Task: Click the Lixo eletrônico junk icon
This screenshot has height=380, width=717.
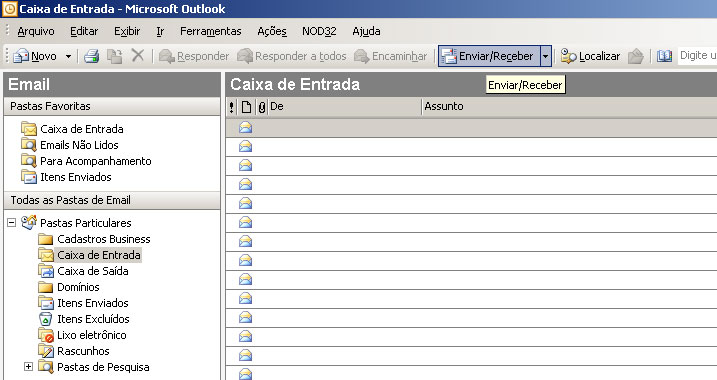Action: (46, 335)
